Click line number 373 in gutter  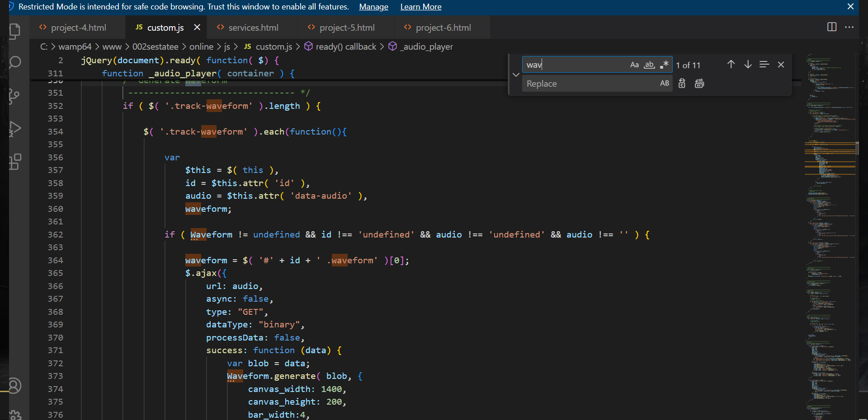coord(56,376)
